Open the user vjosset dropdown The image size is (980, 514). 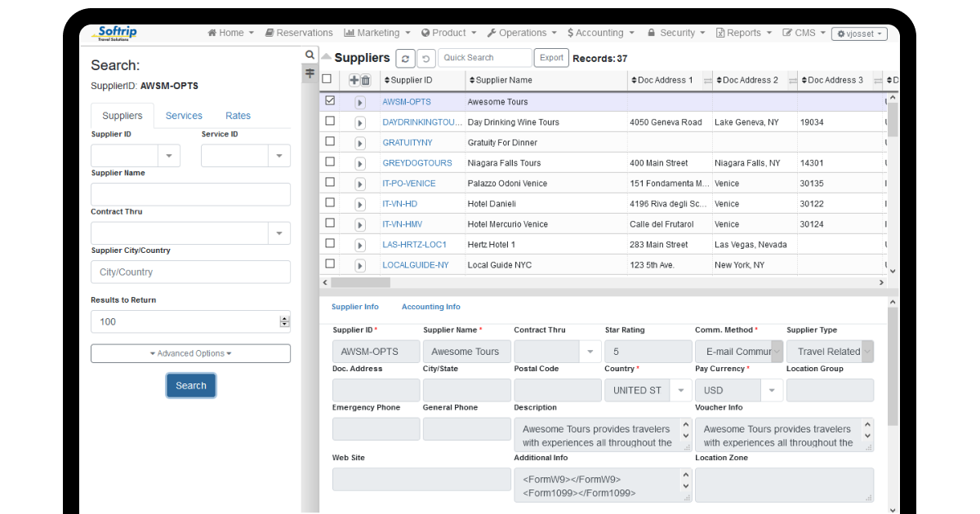(x=859, y=34)
